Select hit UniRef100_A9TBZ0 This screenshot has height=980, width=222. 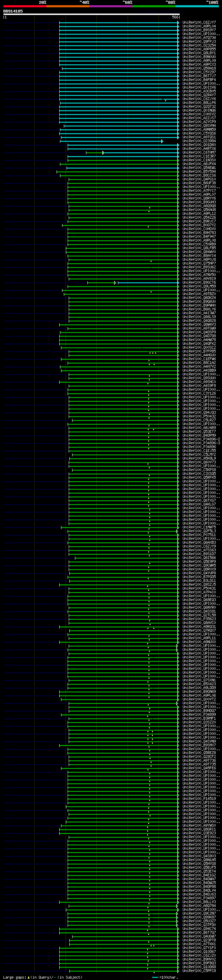[x=199, y=294]
